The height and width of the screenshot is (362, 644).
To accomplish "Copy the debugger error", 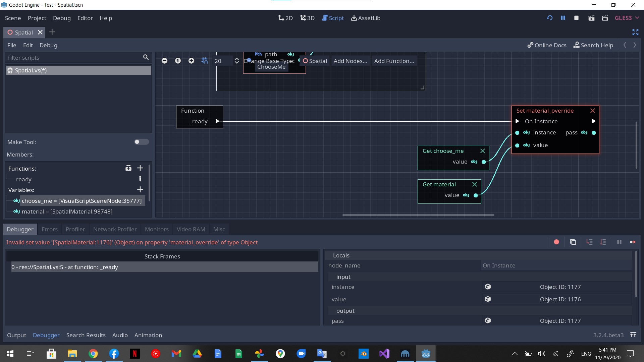I will coord(573,242).
